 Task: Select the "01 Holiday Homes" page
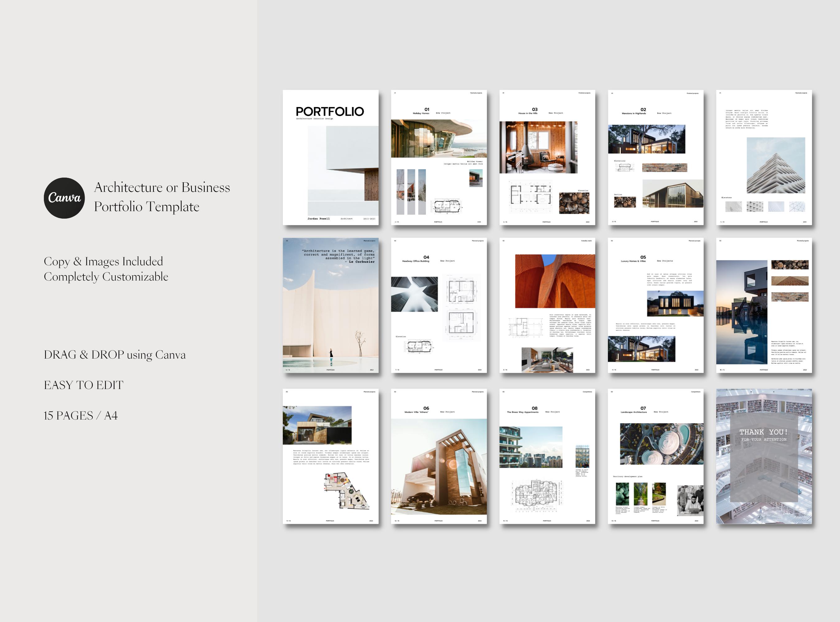439,158
